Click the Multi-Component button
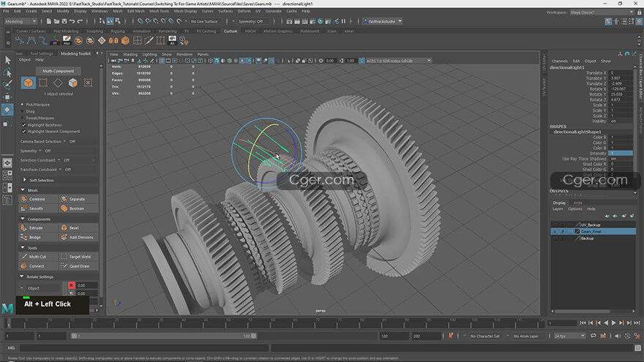Screen dimensions: 644x362 tap(59, 71)
